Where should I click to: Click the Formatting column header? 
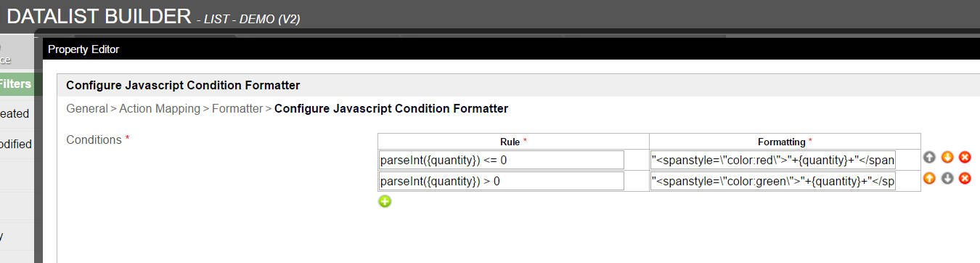coord(785,142)
